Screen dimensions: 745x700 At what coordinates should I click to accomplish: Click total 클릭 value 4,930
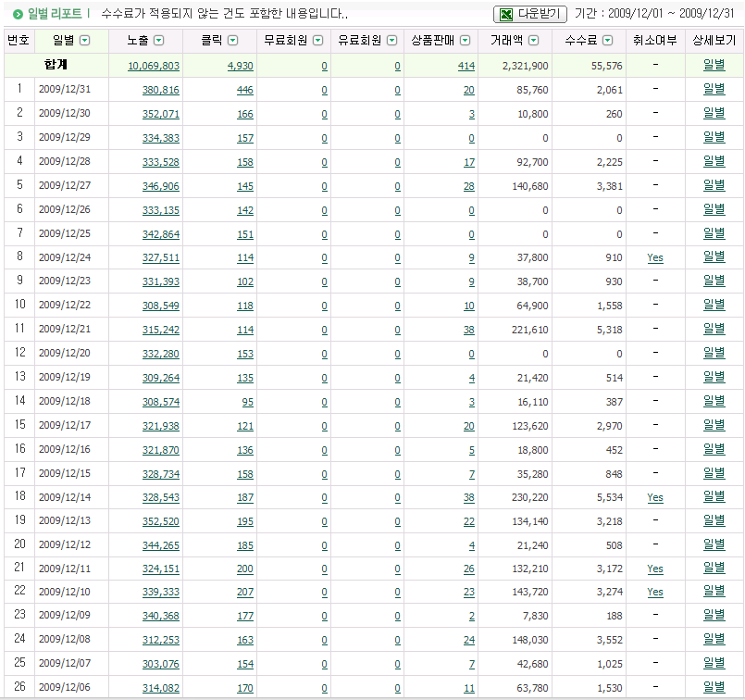point(240,66)
